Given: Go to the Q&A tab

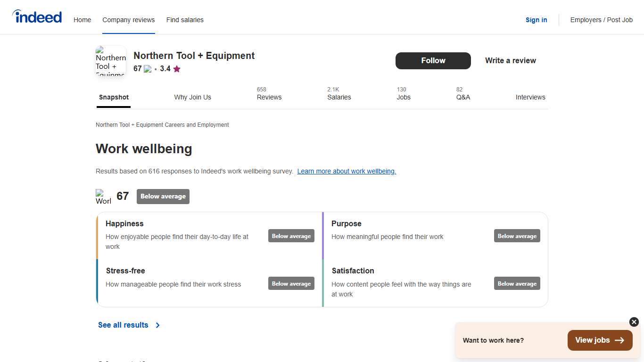Looking at the screenshot, I should tap(463, 97).
